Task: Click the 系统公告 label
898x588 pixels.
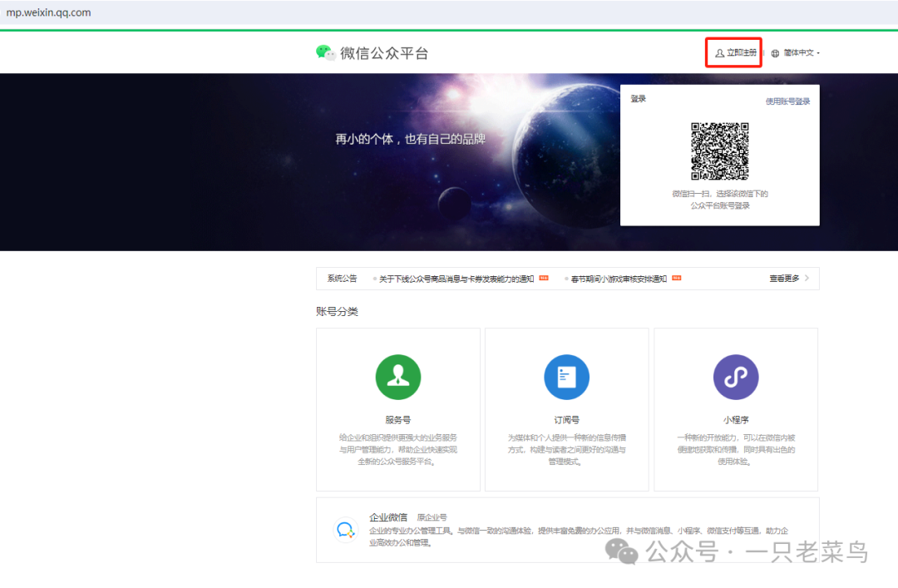Action: pos(342,279)
